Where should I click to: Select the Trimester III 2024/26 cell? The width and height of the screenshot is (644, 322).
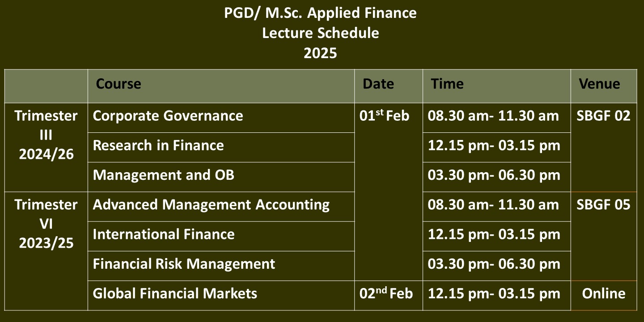pos(46,147)
